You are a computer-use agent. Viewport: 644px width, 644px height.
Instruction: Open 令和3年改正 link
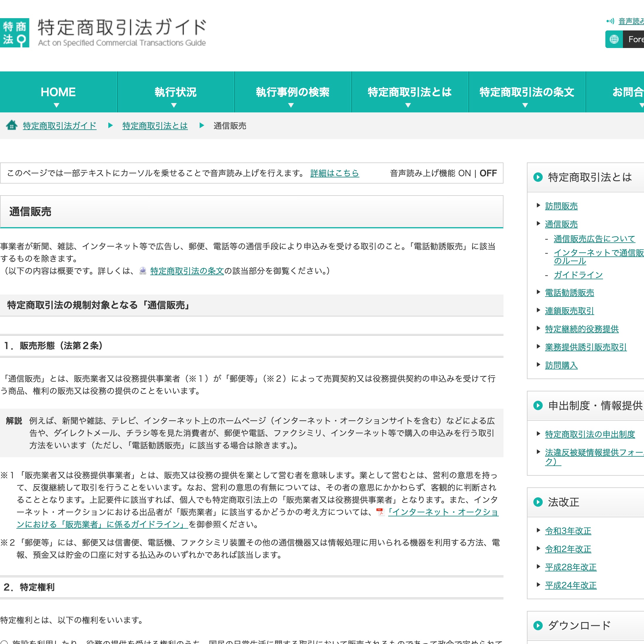[x=568, y=531]
